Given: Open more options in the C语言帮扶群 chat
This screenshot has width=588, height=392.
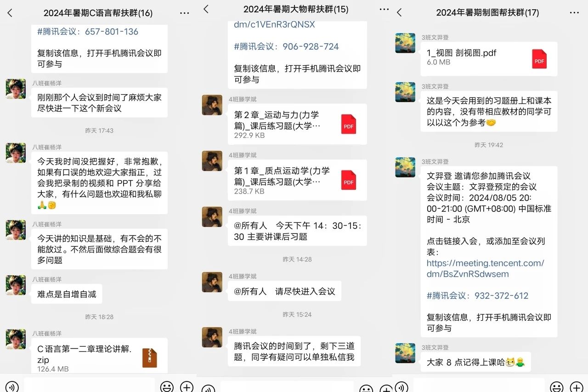Looking at the screenshot, I should tap(184, 13).
